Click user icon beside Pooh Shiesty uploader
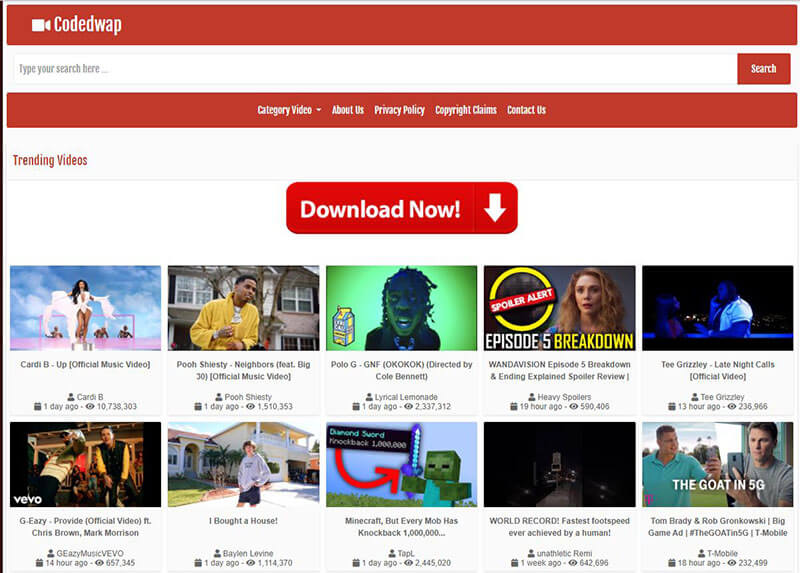Image resolution: width=800 pixels, height=573 pixels. tap(219, 397)
